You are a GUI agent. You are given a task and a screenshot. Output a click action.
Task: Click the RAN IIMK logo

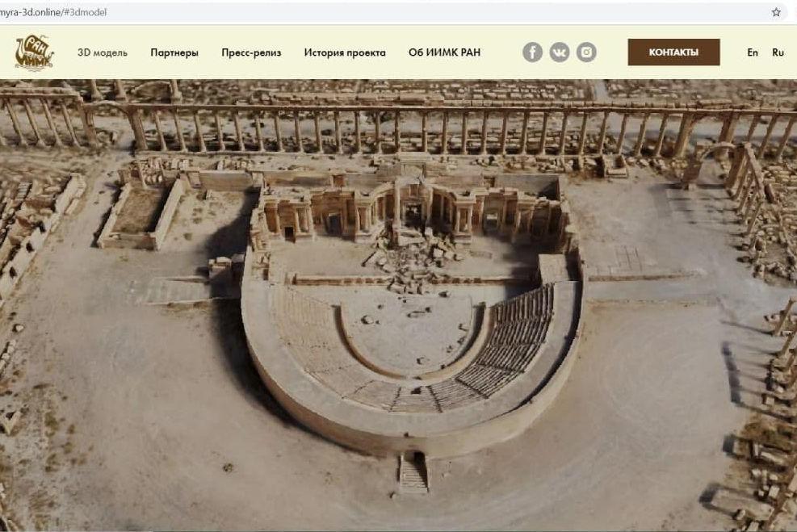[34, 52]
